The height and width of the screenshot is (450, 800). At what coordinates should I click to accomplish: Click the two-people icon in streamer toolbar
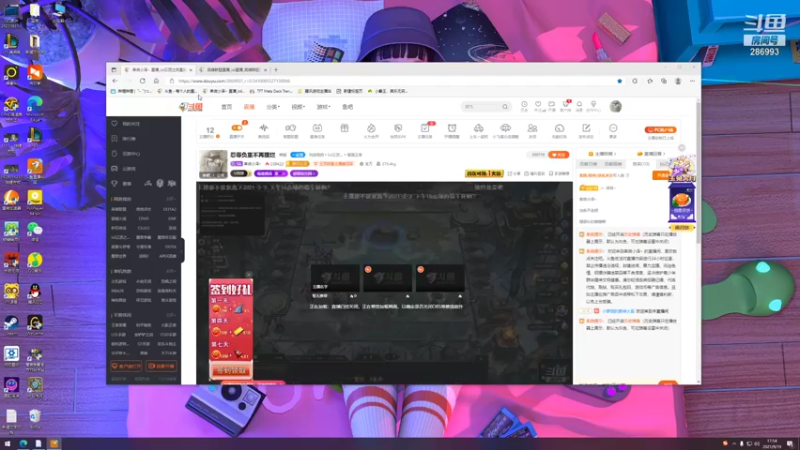click(532, 129)
